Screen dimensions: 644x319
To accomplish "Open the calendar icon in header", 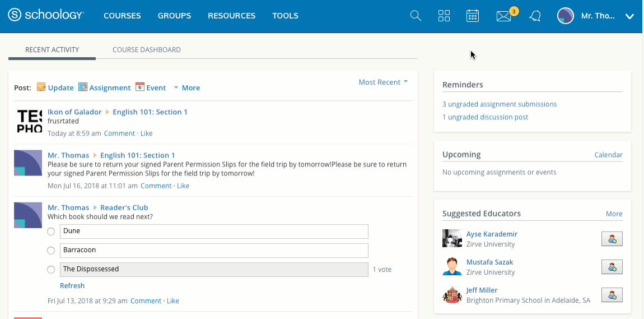I will (x=473, y=16).
